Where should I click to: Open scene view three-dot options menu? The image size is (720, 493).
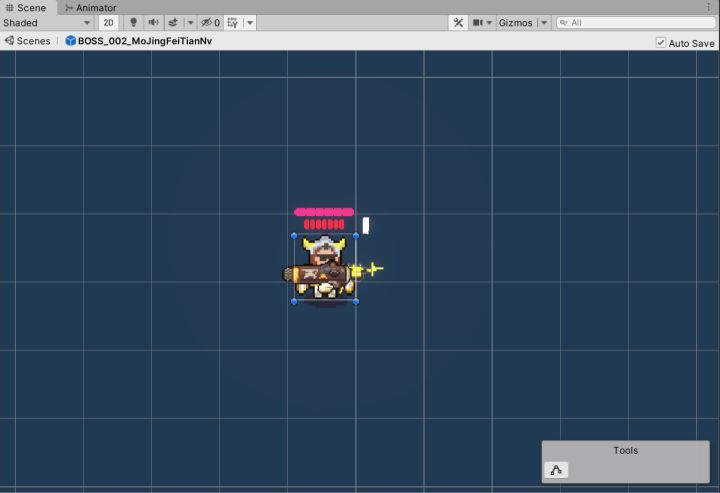[709, 7]
